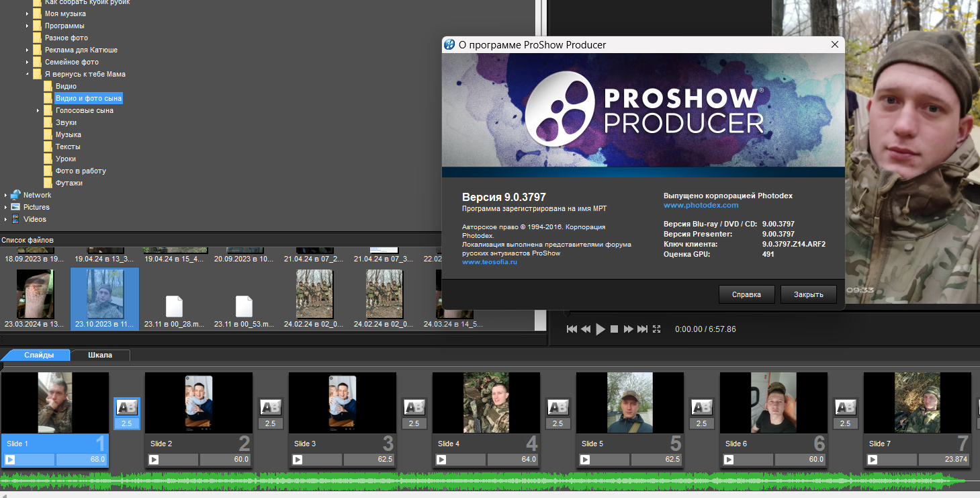Expand the Реклама для Катюше folder
The height and width of the screenshot is (498, 980).
[28, 50]
